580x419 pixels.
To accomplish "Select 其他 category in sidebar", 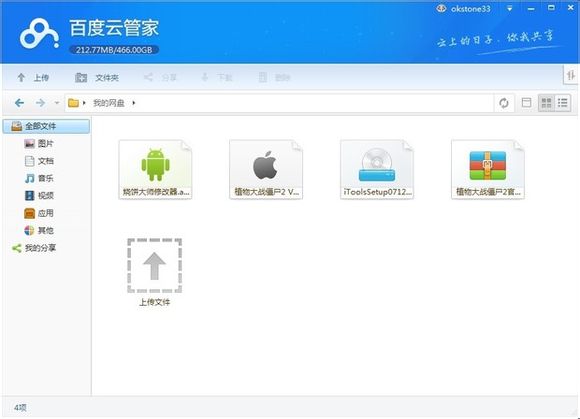I will (39, 230).
